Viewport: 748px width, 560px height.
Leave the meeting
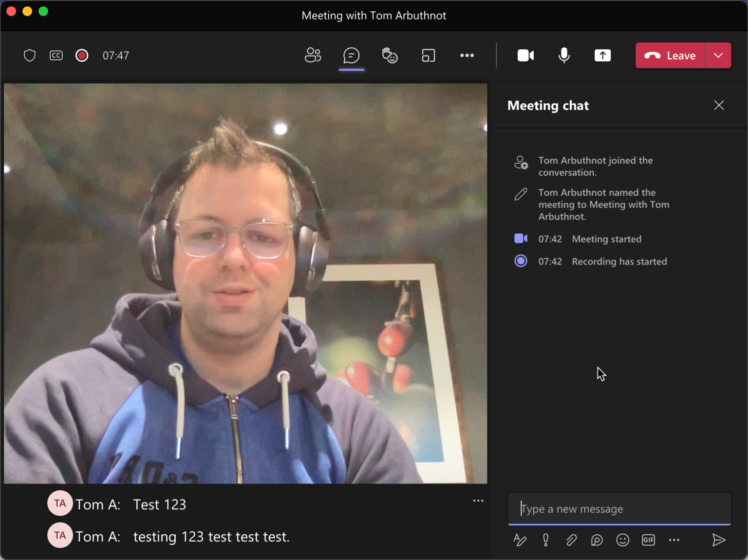pos(670,56)
